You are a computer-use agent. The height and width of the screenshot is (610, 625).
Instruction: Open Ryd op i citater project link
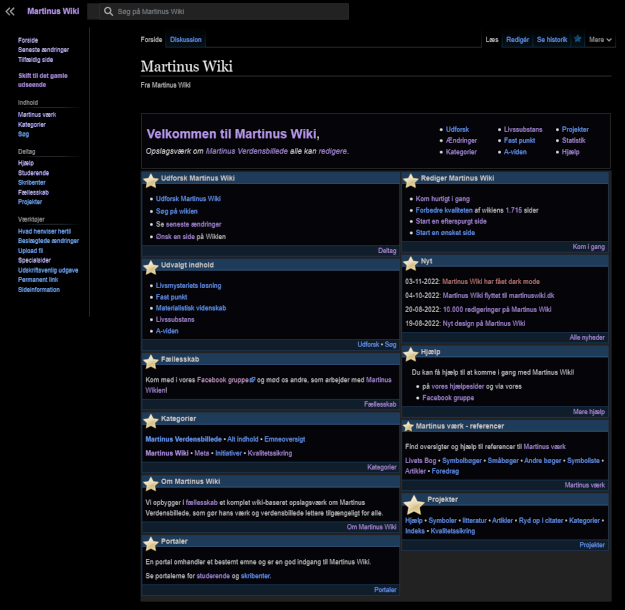tap(541, 521)
